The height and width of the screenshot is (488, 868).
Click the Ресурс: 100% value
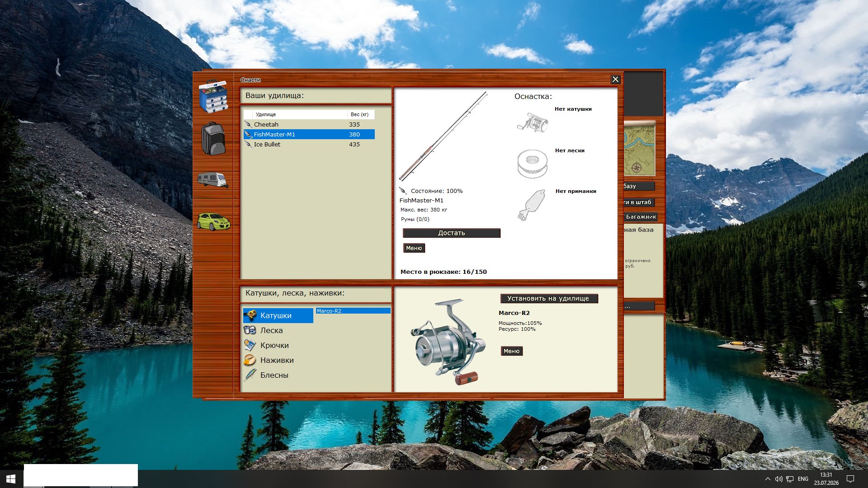click(517, 329)
